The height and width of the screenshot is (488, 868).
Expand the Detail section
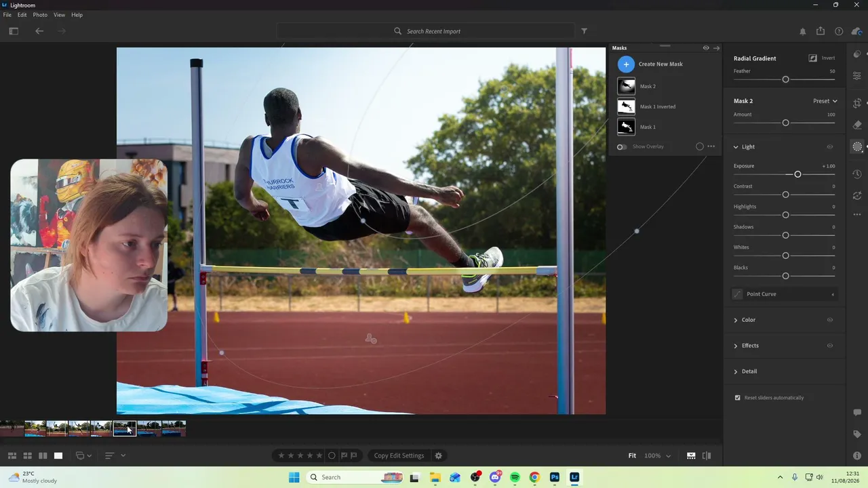point(736,371)
